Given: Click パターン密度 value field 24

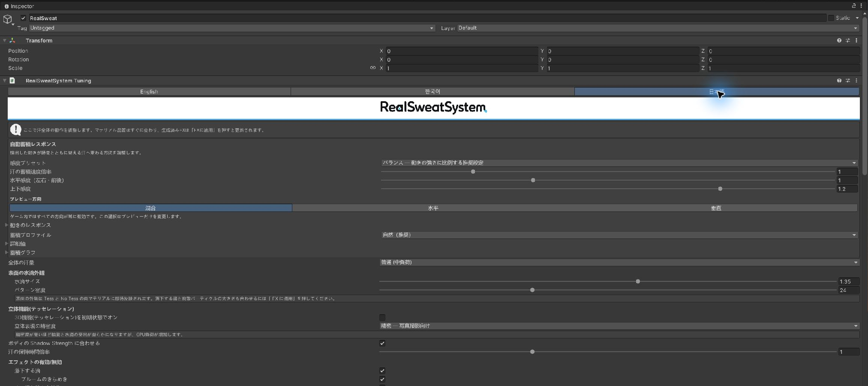Looking at the screenshot, I should (849, 290).
